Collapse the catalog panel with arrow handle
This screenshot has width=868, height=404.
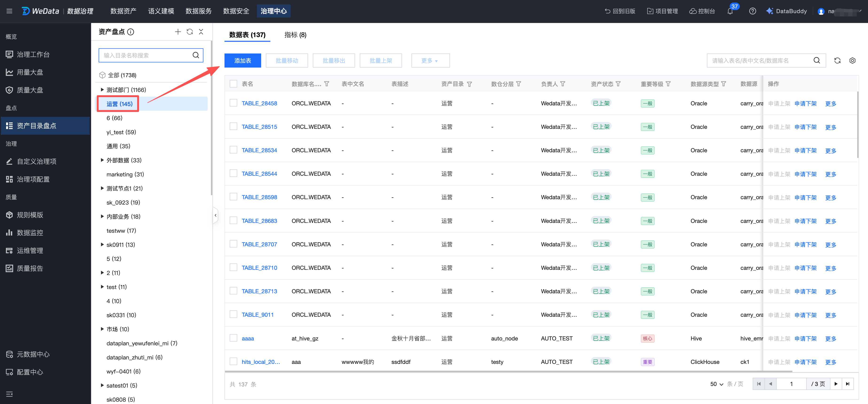(215, 215)
